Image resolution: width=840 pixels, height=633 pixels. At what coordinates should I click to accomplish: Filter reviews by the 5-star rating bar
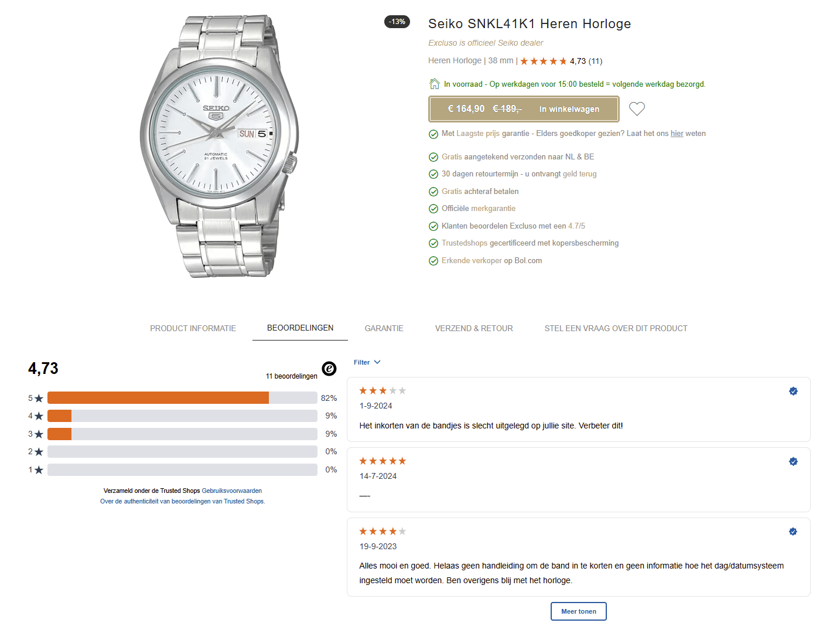tap(182, 398)
